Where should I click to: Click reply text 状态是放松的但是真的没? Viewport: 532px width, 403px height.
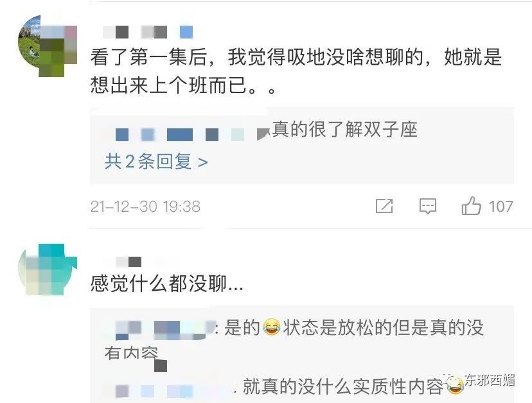(384, 327)
